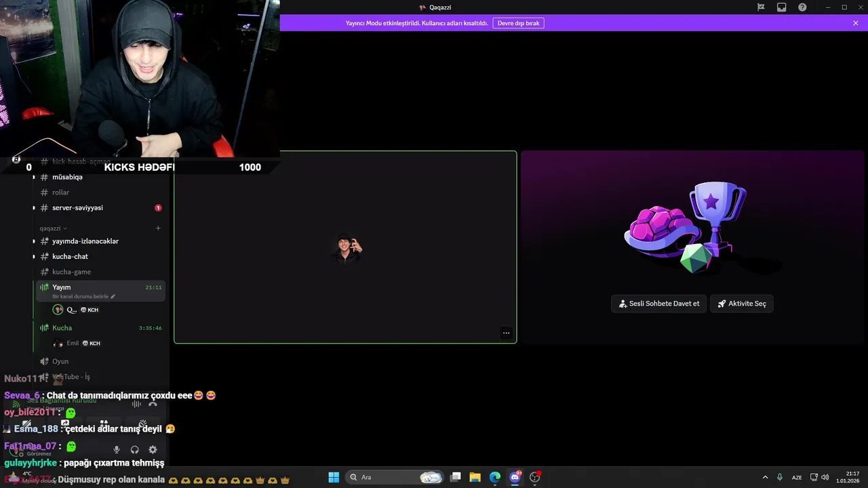
Task: Open the yayımda-izlənəcəklər channel
Action: tap(99, 241)
